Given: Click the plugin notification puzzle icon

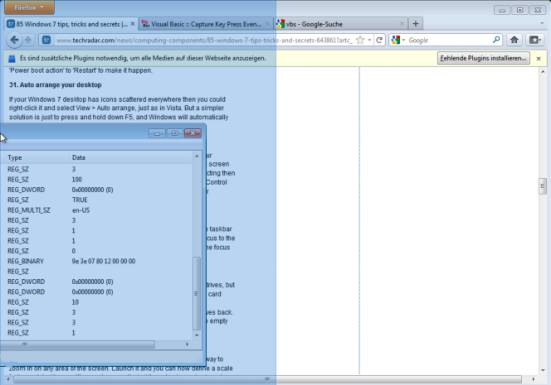Looking at the screenshot, I should tap(12, 59).
